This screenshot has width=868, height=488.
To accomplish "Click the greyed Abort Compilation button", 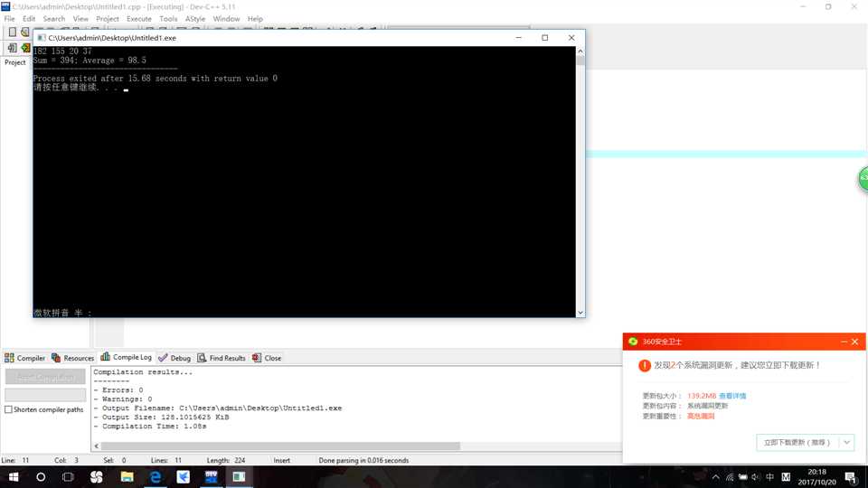I will (45, 377).
